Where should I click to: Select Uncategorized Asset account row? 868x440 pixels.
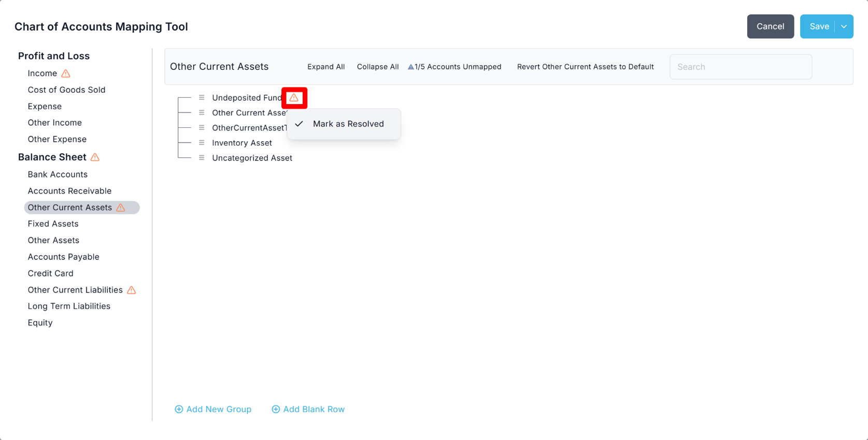pyautogui.click(x=252, y=158)
